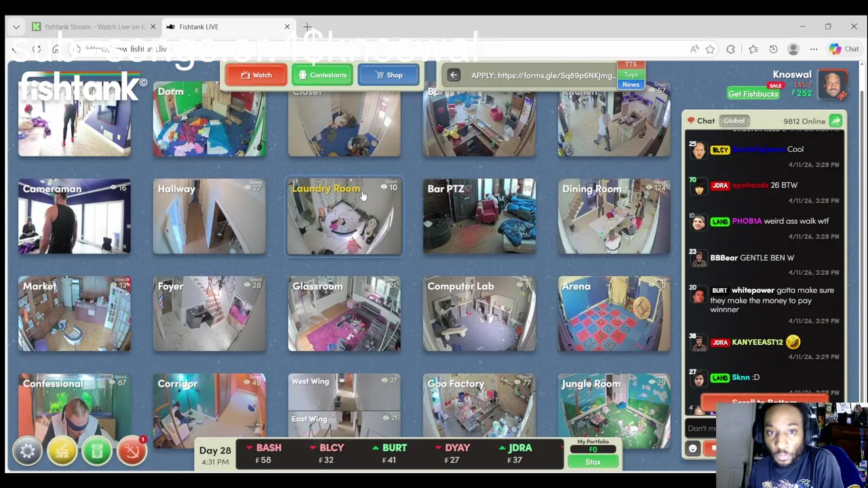Click the green round clan button
868x488 pixels.
coord(97,451)
